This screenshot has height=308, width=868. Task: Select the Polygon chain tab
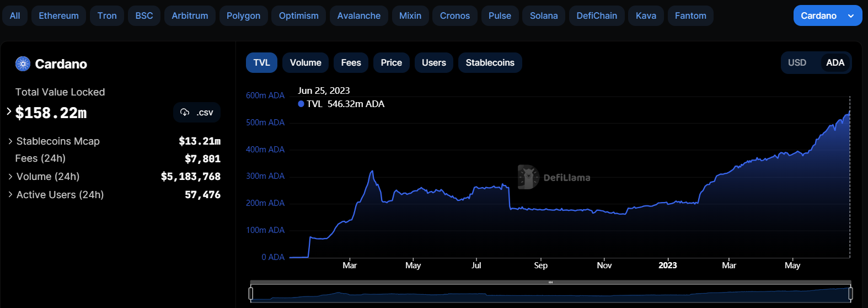pos(243,15)
